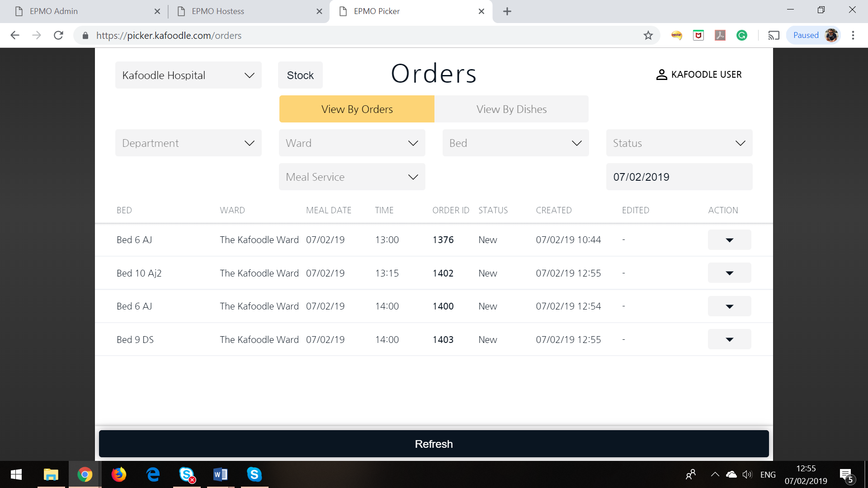This screenshot has height=488, width=868.
Task: Expand the Ward filter dropdown
Action: click(352, 143)
